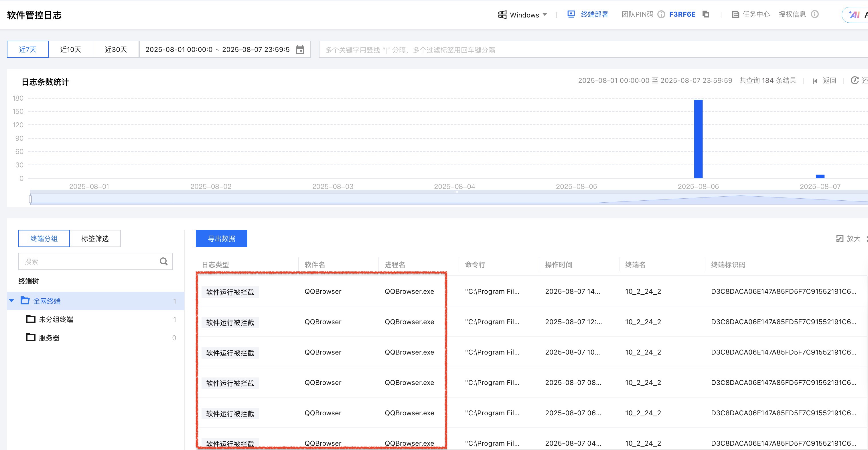Collapse the 全网终端 tree node
The image size is (868, 450).
[12, 301]
